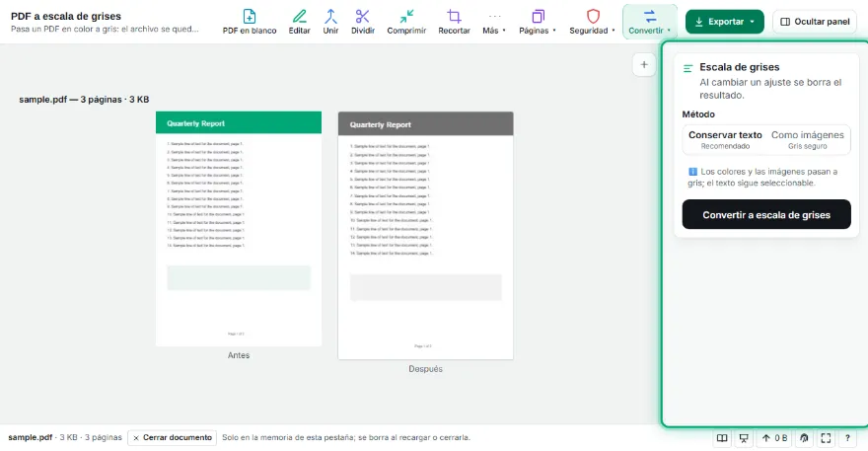Open the Dividir scissors tool
Screen dimensions: 868x451
363,22
